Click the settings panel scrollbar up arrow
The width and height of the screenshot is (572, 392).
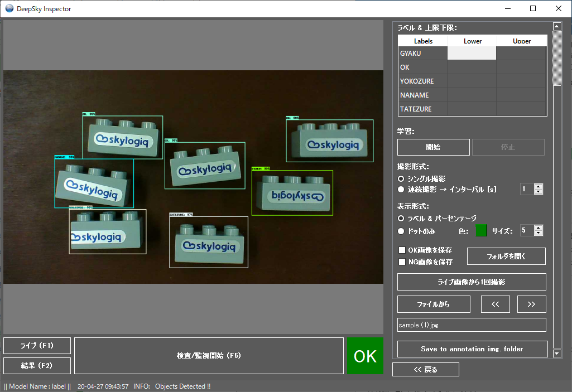coord(557,26)
